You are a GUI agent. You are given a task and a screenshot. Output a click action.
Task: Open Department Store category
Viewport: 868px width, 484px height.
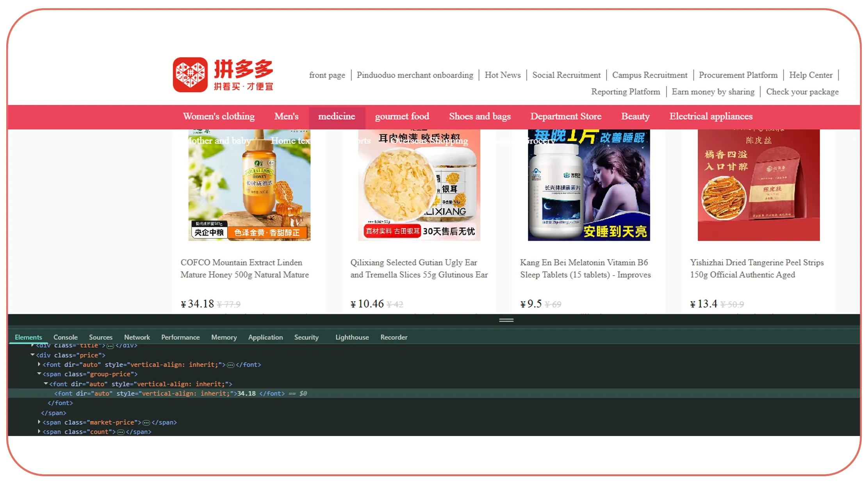pos(565,116)
